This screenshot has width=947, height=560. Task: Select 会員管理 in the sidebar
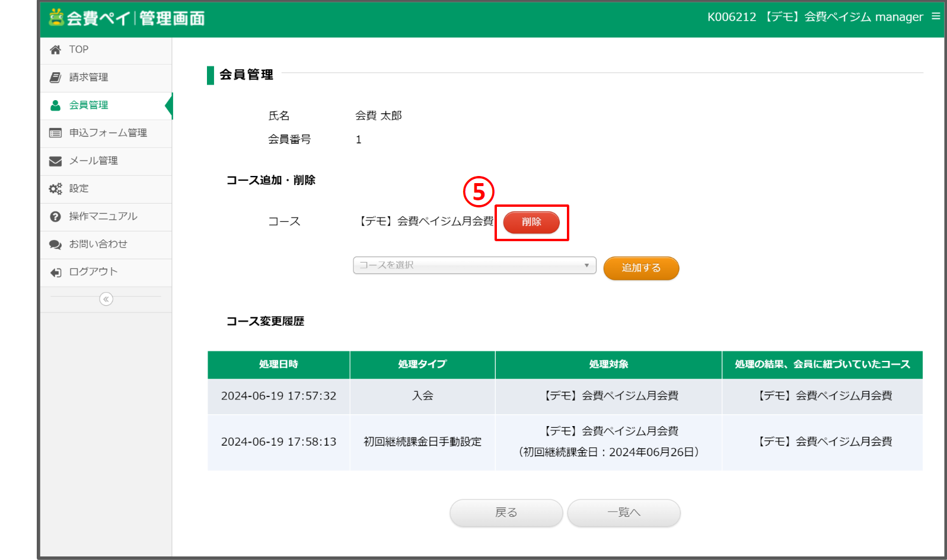(x=106, y=105)
